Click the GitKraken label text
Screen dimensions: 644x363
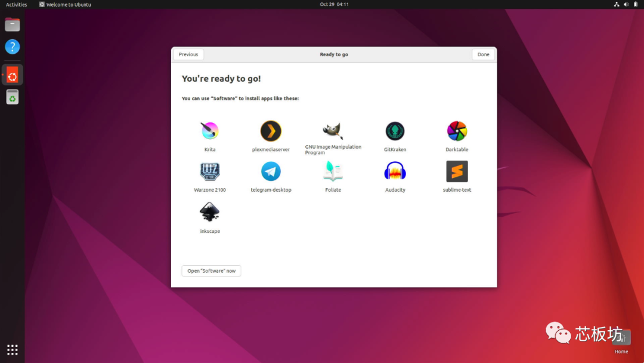click(x=395, y=150)
